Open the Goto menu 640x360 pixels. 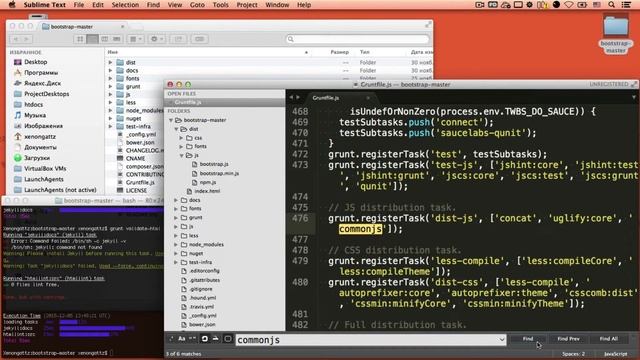pos(197,5)
